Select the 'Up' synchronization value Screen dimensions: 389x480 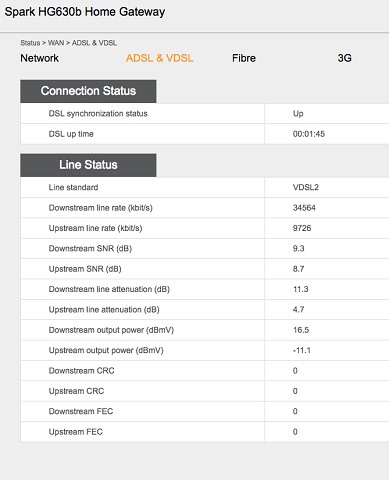(298, 114)
